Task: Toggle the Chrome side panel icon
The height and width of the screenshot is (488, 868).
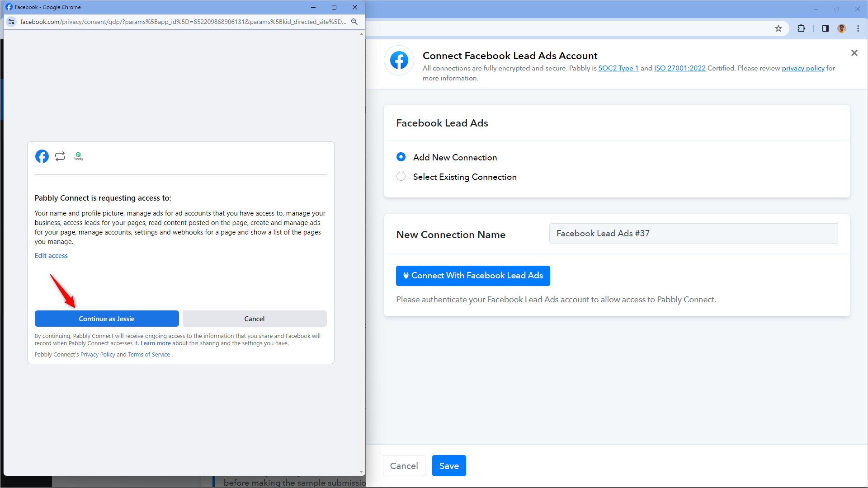Action: [826, 28]
